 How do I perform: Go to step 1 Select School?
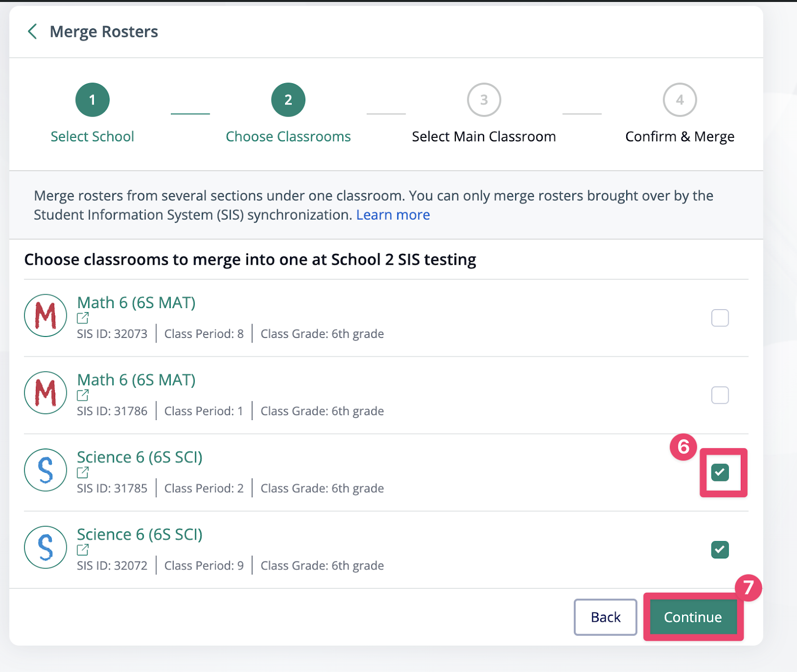pos(92,100)
